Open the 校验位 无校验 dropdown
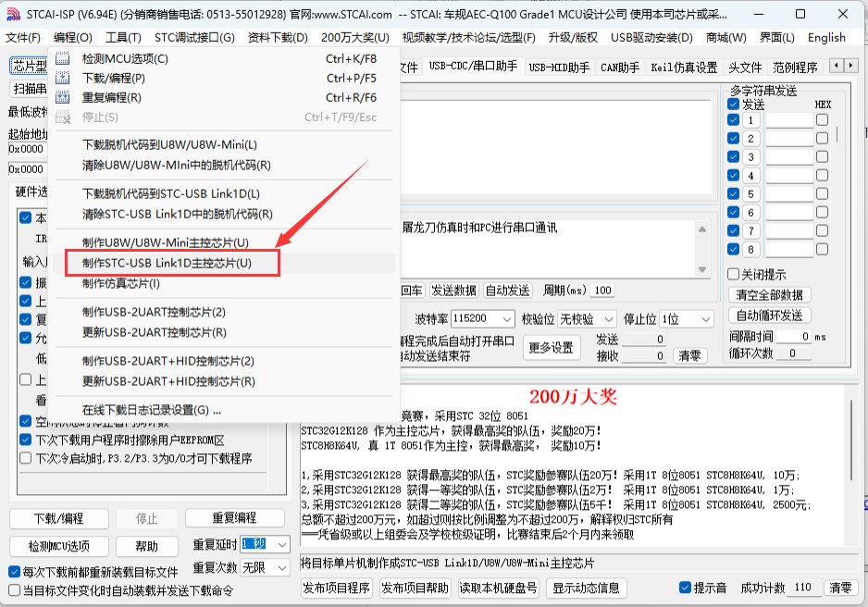868x607 pixels. [587, 318]
